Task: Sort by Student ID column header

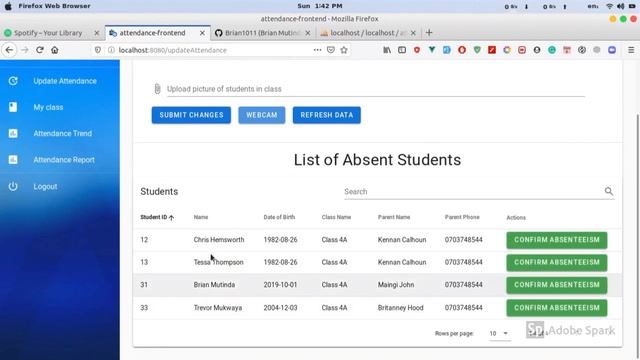Action: pos(157,217)
